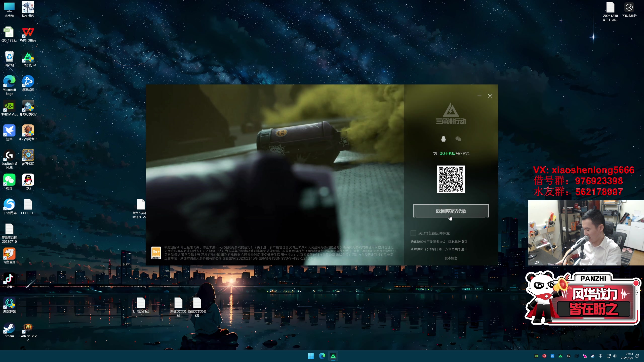
Task: Select the 1111111 text file icon
Action: click(x=28, y=207)
